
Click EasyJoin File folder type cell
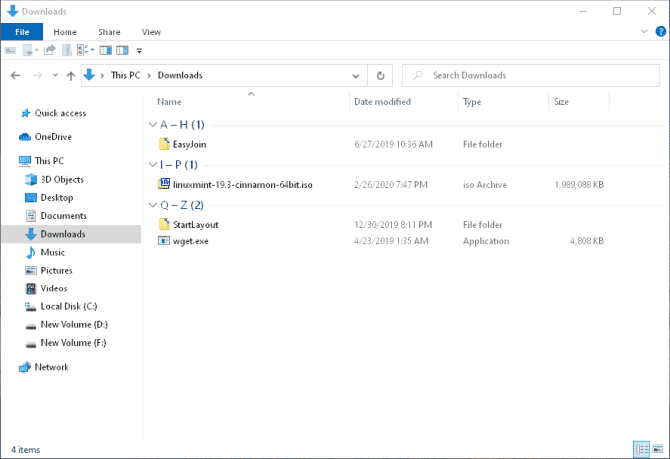[482, 144]
